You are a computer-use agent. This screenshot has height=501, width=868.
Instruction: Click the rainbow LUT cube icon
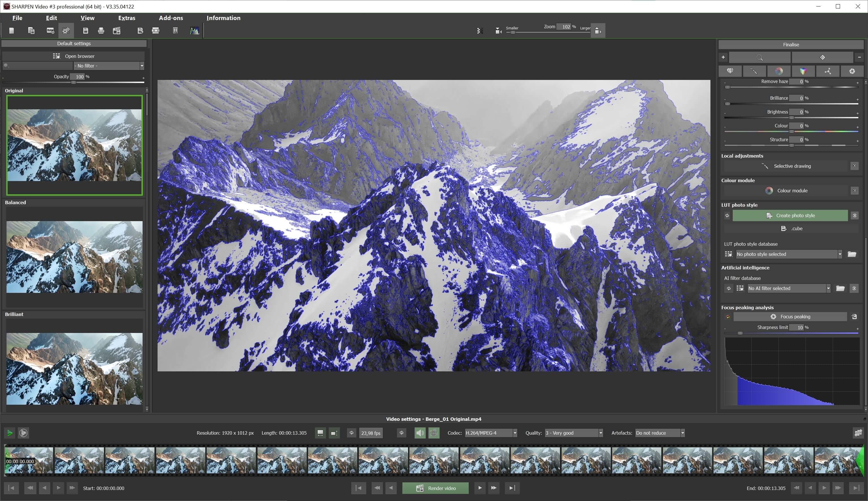803,71
